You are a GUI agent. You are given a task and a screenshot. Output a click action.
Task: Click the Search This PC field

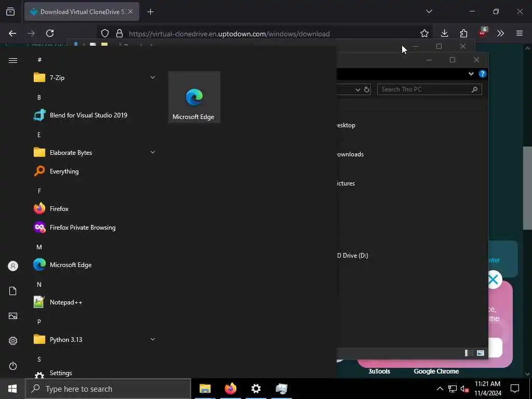(429, 89)
